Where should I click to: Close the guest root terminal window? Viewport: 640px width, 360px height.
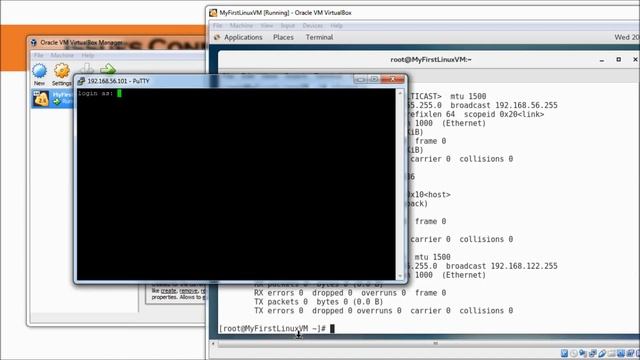click(635, 60)
